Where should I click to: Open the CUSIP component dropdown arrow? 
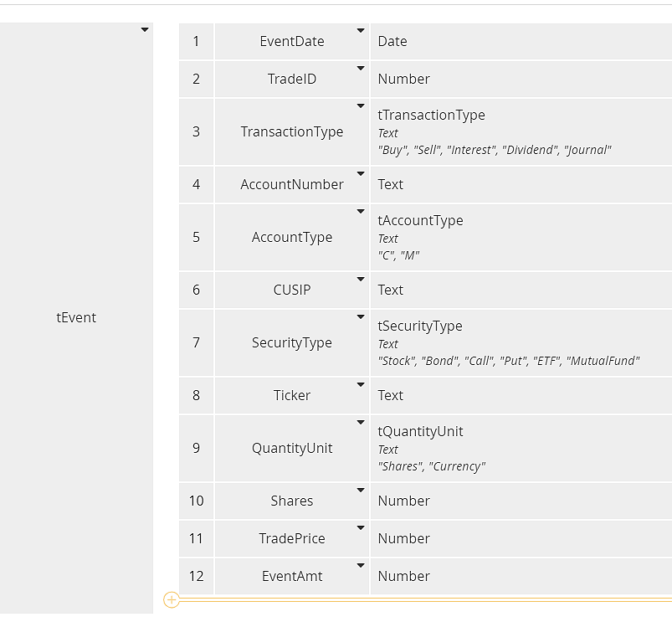tap(361, 279)
